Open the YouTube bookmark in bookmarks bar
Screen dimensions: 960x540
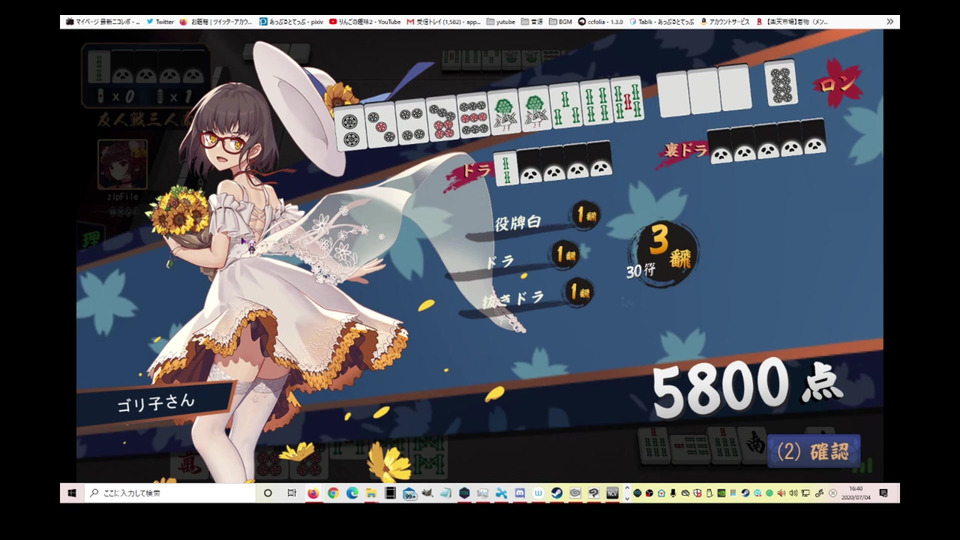click(365, 21)
